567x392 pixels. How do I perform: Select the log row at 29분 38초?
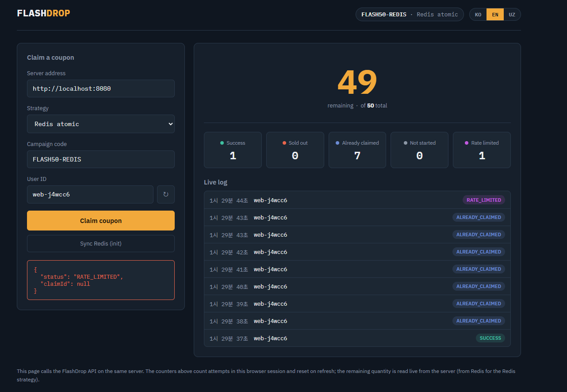(357, 321)
